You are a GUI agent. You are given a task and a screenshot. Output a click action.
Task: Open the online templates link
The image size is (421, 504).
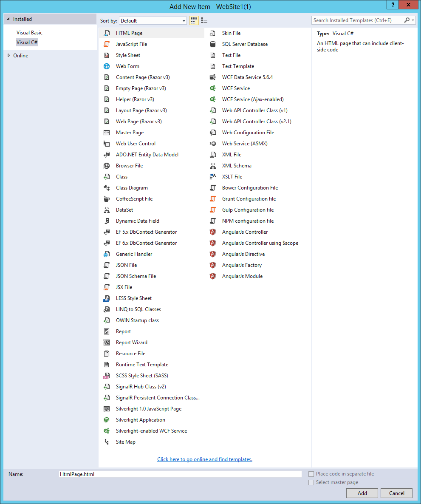205,459
